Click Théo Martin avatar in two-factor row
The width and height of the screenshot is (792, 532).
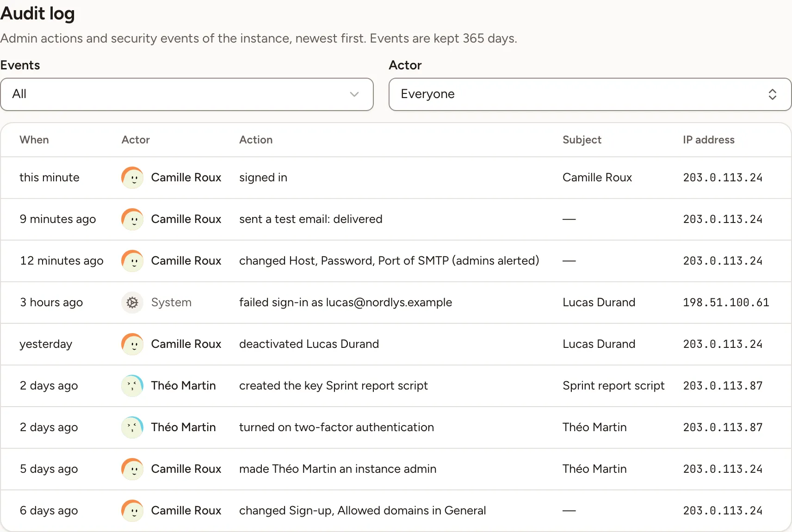coord(132,427)
